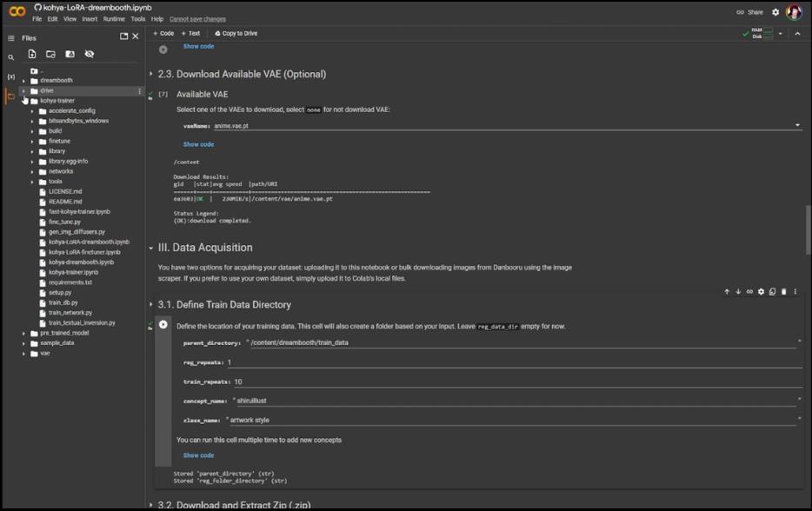Open the cell settings gear

[x=762, y=292]
